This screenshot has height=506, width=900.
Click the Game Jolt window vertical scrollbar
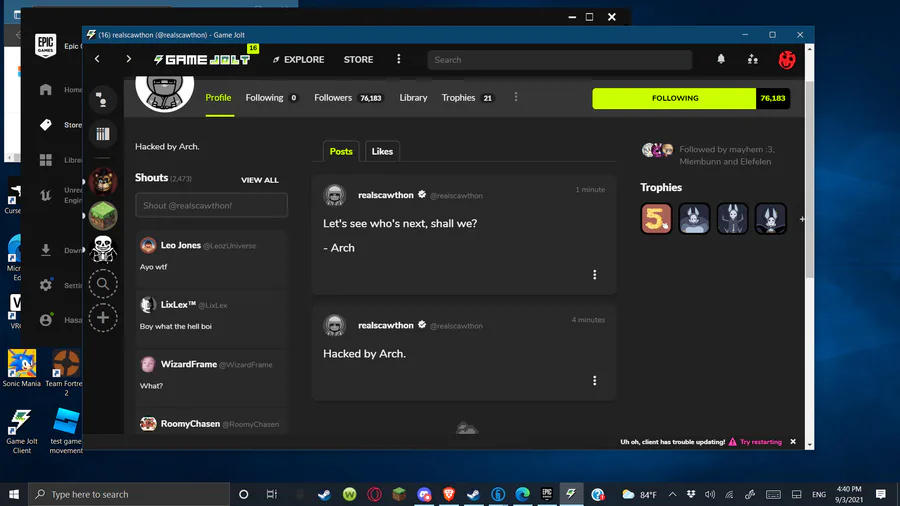click(x=809, y=179)
